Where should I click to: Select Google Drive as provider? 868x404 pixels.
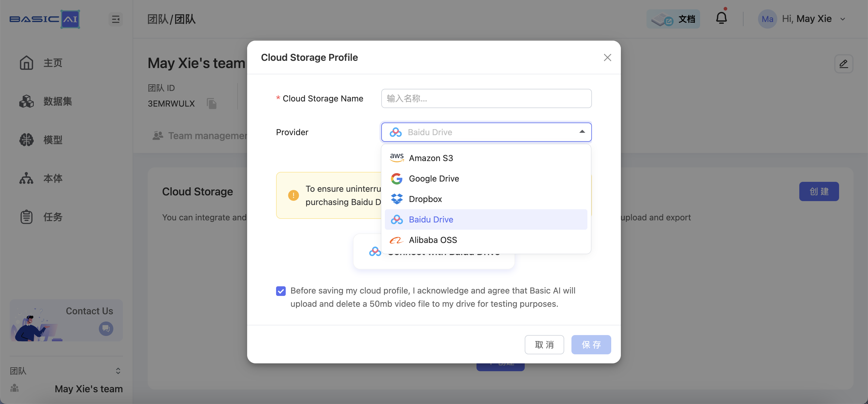pyautogui.click(x=486, y=179)
